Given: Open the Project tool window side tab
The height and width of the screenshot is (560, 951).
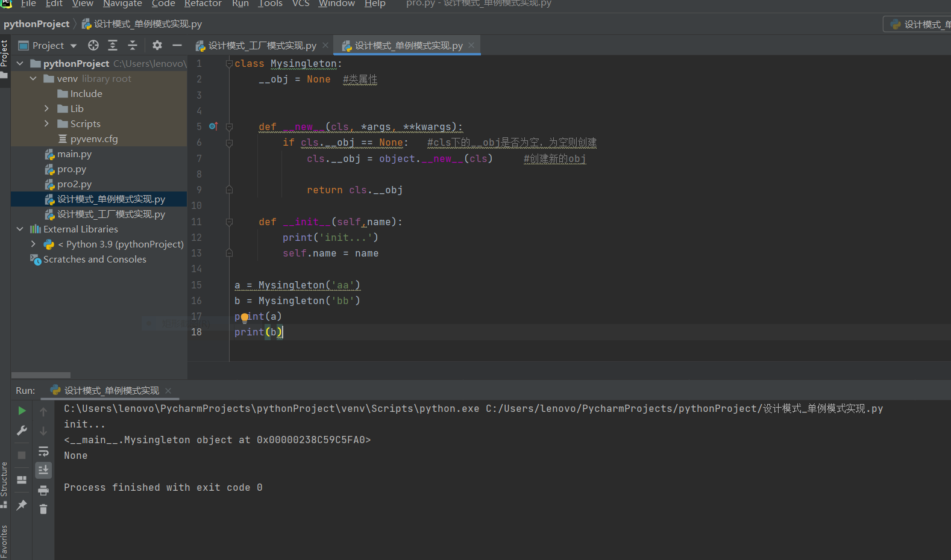Looking at the screenshot, I should (x=5, y=59).
